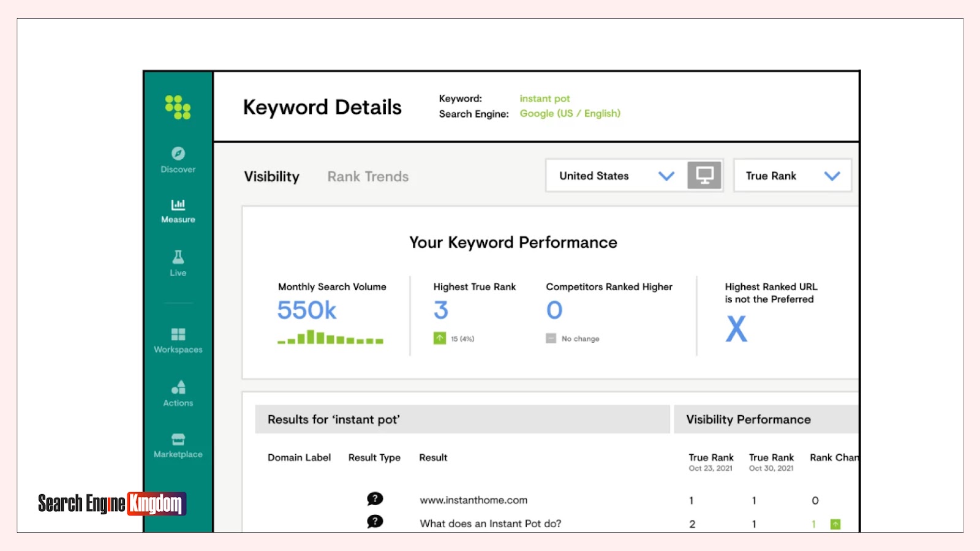
Task: Click the instant pot keyword link
Action: [x=545, y=99]
